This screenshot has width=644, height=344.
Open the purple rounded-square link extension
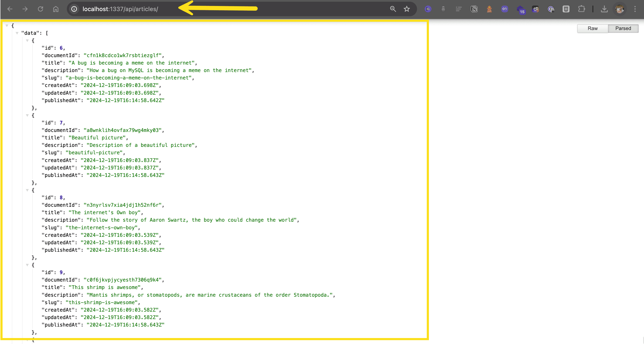click(505, 9)
